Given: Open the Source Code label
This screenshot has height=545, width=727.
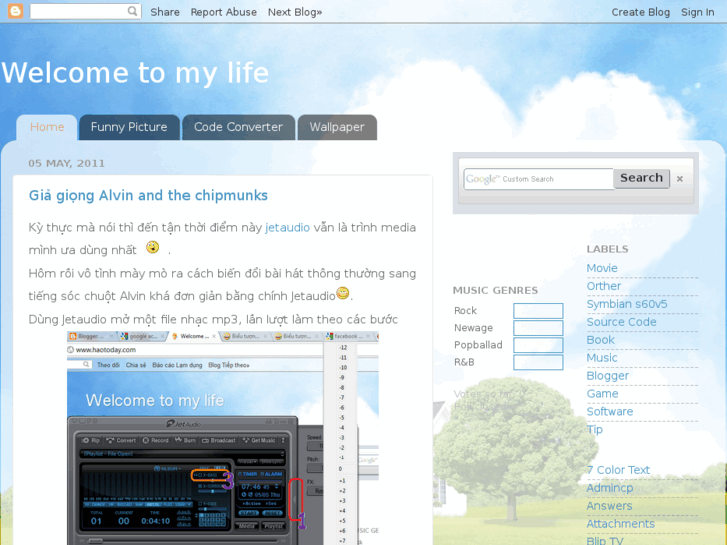Looking at the screenshot, I should pyautogui.click(x=621, y=322).
